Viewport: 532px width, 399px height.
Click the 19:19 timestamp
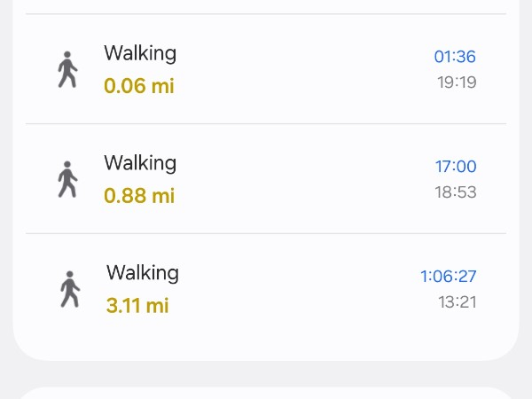pyautogui.click(x=457, y=82)
